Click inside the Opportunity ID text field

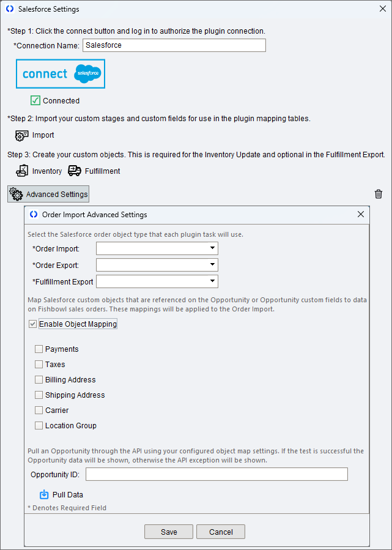coord(216,474)
